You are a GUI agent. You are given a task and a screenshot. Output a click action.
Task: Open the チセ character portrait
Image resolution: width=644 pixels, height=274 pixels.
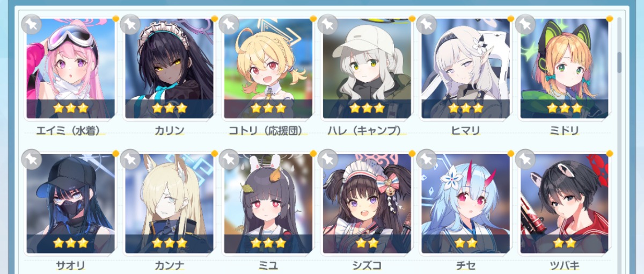465,204
